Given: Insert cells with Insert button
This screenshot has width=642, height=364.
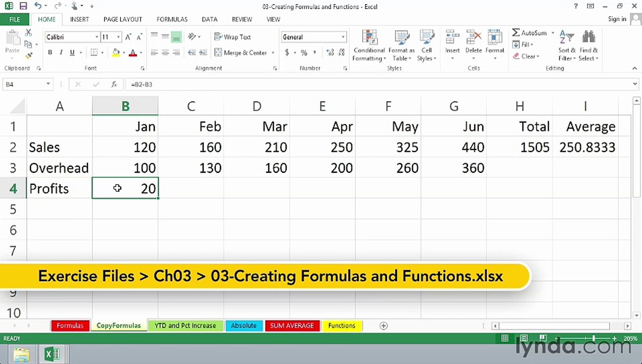Looking at the screenshot, I should pos(452,46).
